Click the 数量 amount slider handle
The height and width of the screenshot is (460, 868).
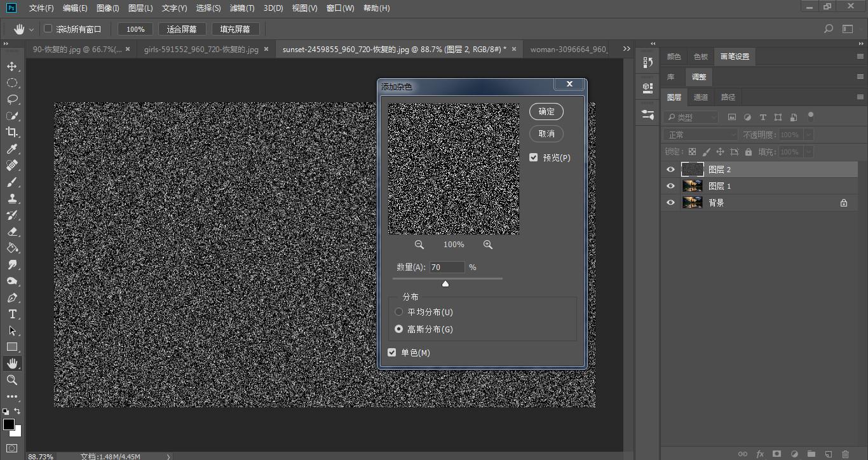(445, 284)
